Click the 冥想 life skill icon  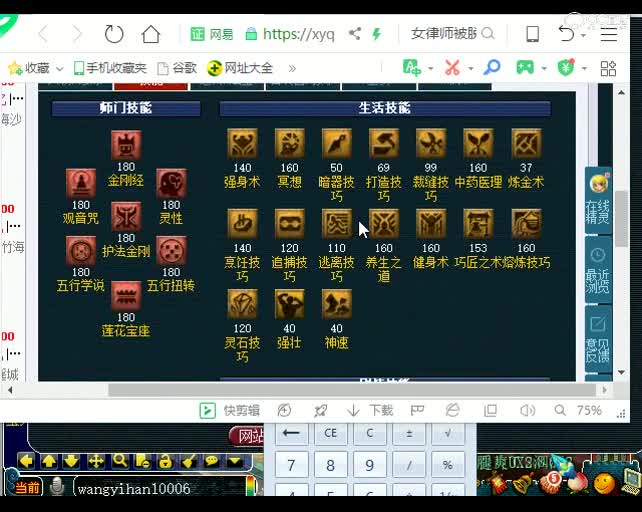pos(289,144)
